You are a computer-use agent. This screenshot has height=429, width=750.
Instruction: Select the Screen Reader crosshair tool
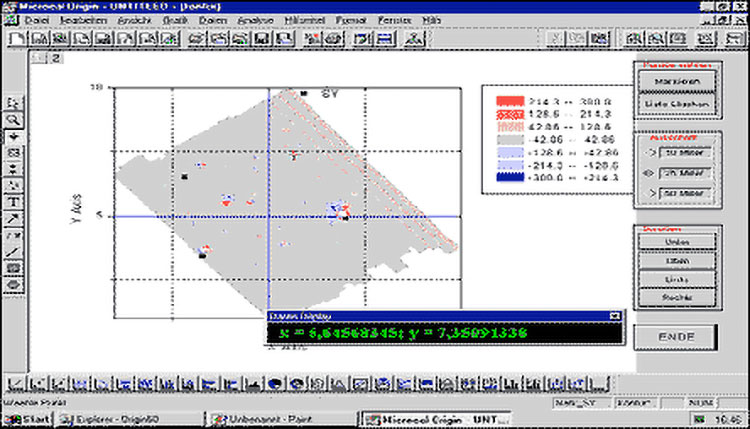pyautogui.click(x=13, y=136)
